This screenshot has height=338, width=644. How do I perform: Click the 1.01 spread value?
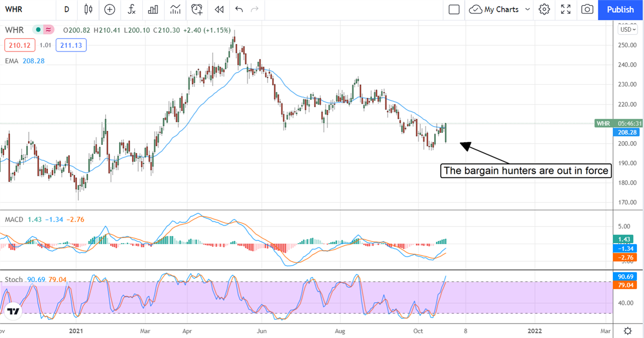pyautogui.click(x=45, y=46)
